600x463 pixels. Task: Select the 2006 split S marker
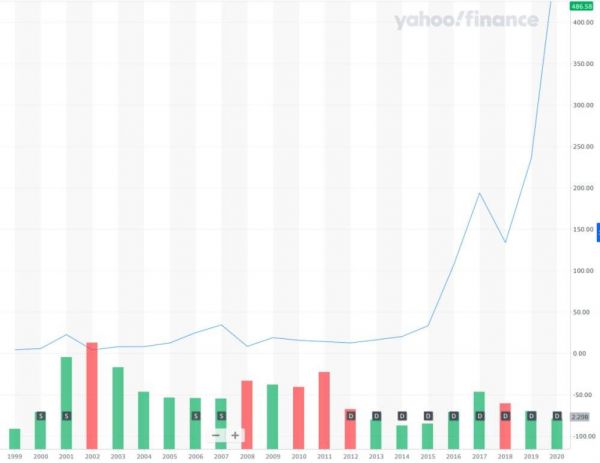coord(196,415)
